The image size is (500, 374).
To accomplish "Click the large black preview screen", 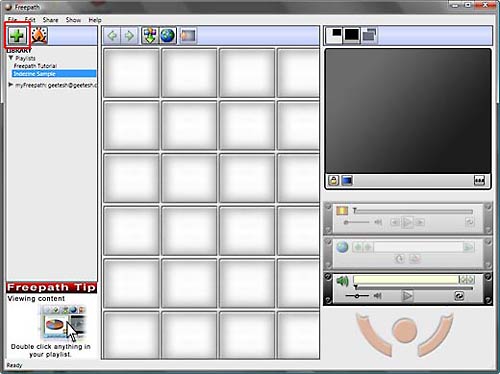I will (408, 111).
